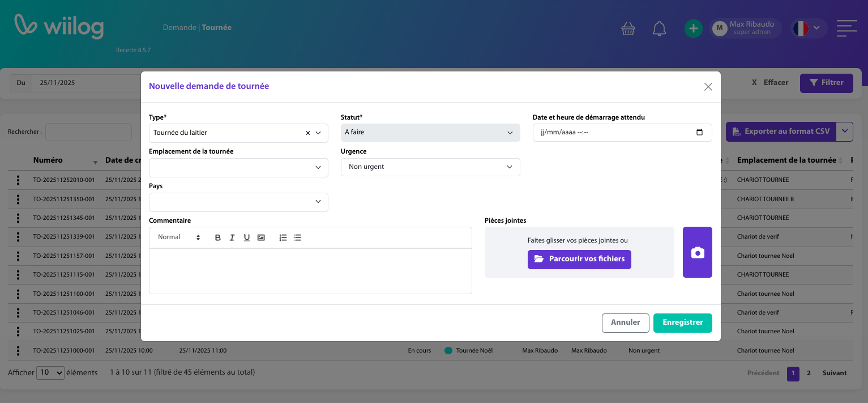Screen dimensions: 868x403
Task: Click the purple camera capture button
Action: (697, 253)
